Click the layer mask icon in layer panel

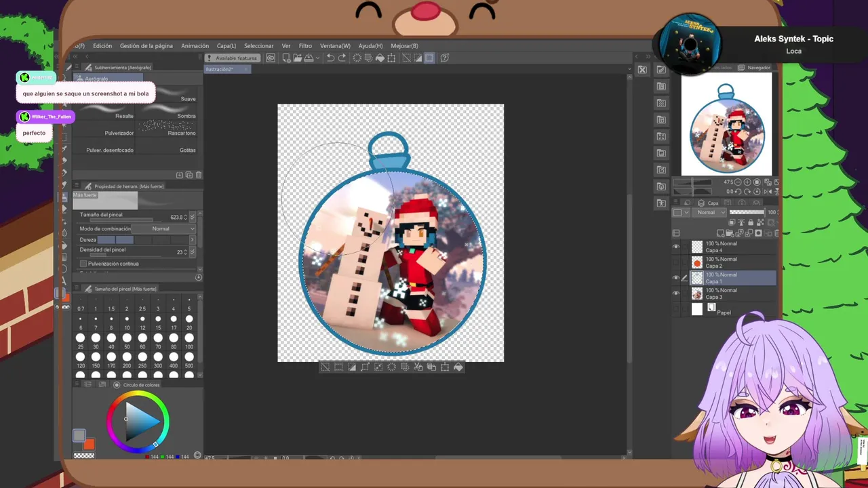[758, 233]
